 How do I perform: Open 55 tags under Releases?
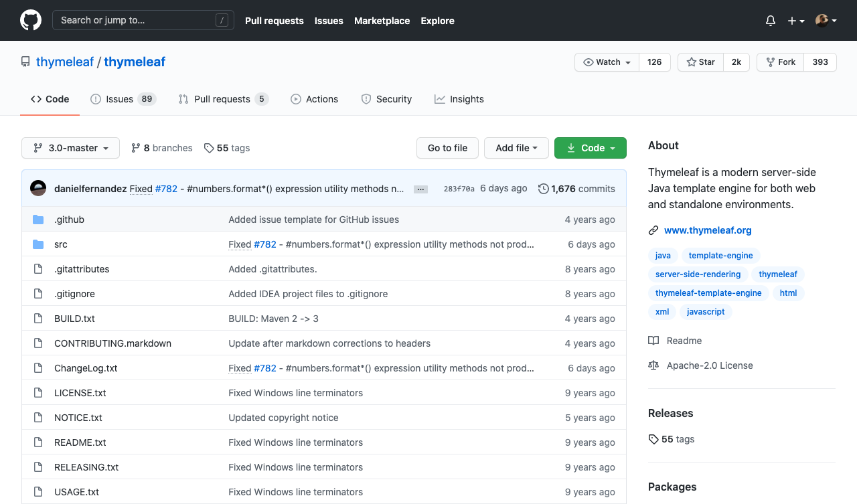tap(672, 439)
